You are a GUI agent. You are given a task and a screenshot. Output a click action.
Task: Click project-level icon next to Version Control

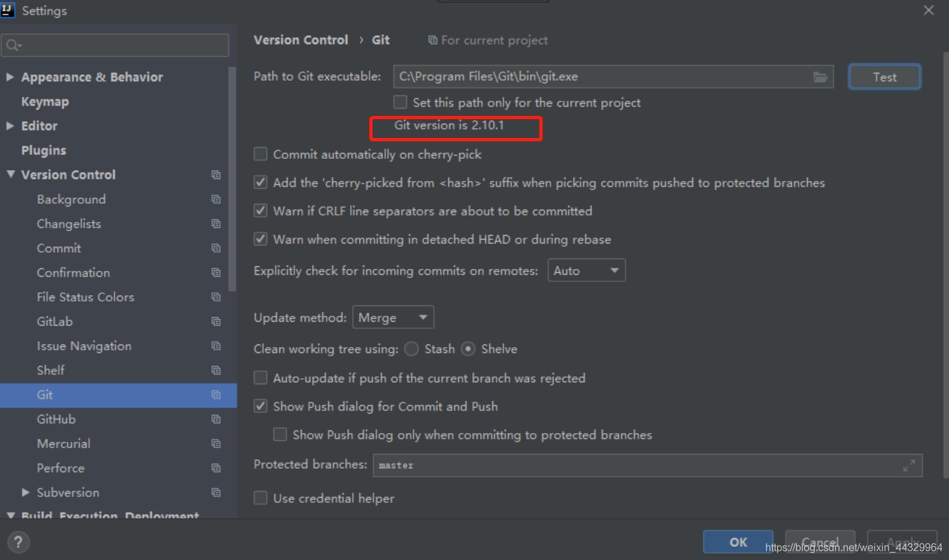coord(216,175)
